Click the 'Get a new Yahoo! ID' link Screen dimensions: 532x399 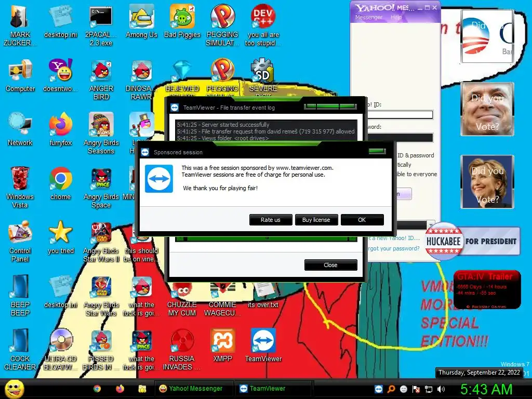point(394,238)
